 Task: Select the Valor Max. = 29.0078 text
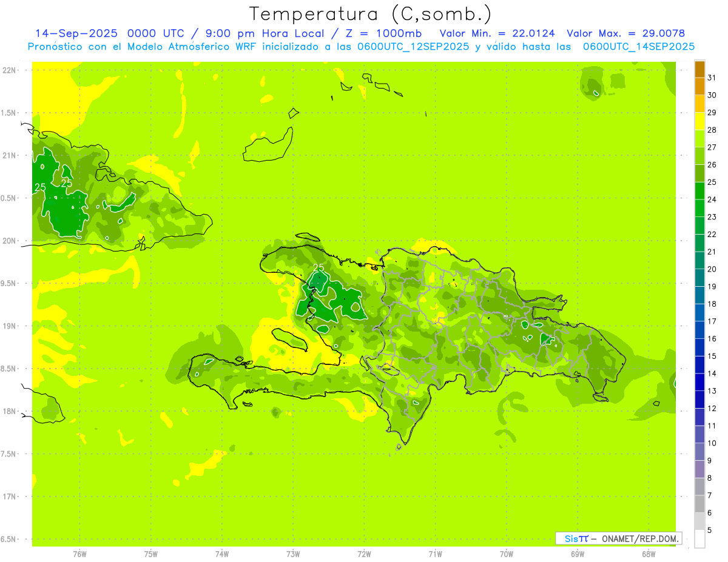tap(625, 33)
